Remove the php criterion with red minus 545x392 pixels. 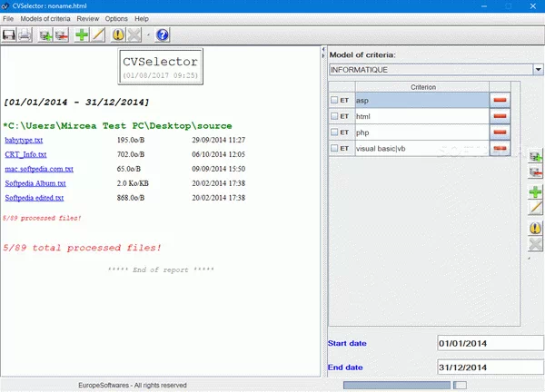point(500,132)
